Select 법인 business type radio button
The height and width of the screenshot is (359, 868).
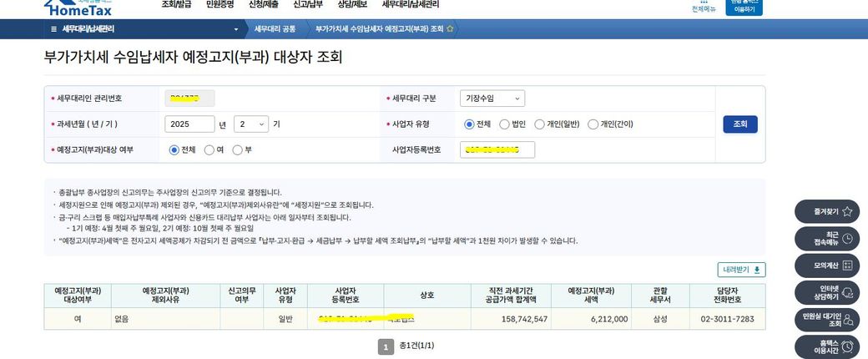(x=504, y=124)
